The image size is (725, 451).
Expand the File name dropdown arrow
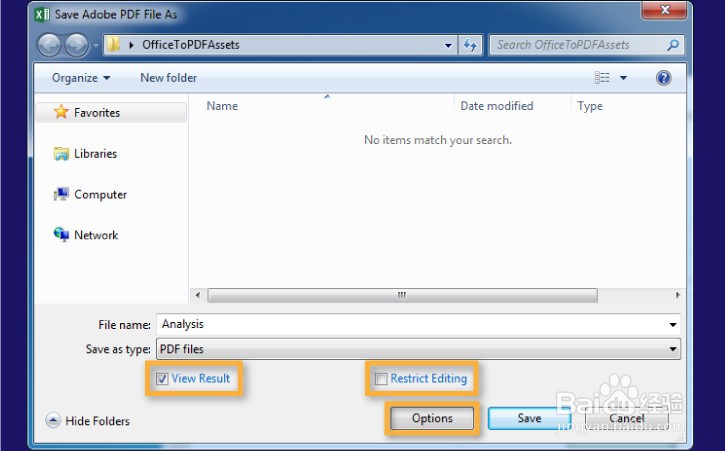pos(673,325)
